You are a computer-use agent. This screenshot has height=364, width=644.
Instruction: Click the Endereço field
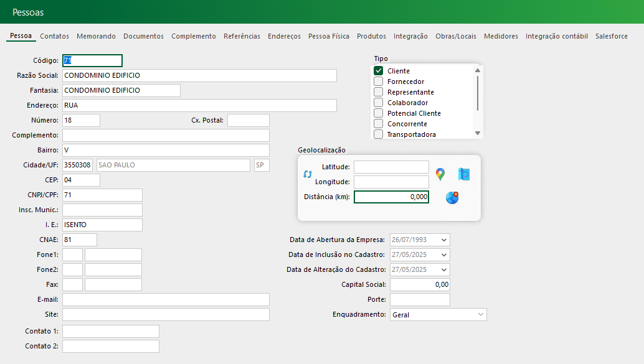click(x=199, y=105)
